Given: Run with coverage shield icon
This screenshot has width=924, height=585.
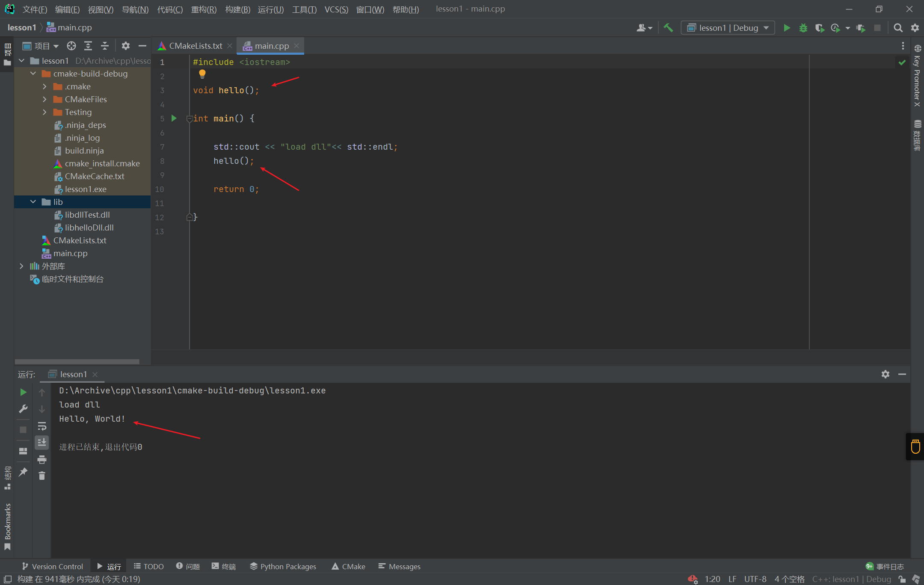Looking at the screenshot, I should coord(819,28).
